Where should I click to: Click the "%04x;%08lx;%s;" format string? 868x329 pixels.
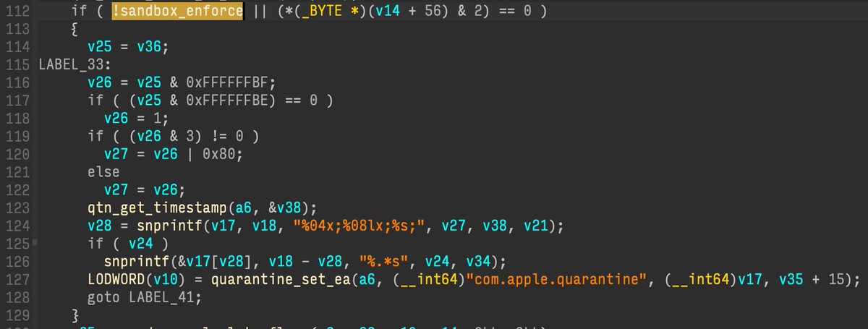pos(361,226)
